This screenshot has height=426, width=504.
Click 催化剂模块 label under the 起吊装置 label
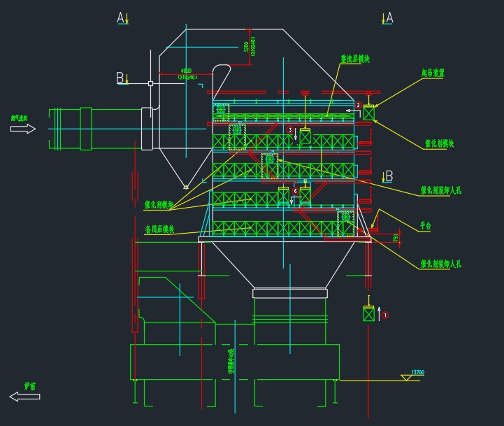(440, 143)
